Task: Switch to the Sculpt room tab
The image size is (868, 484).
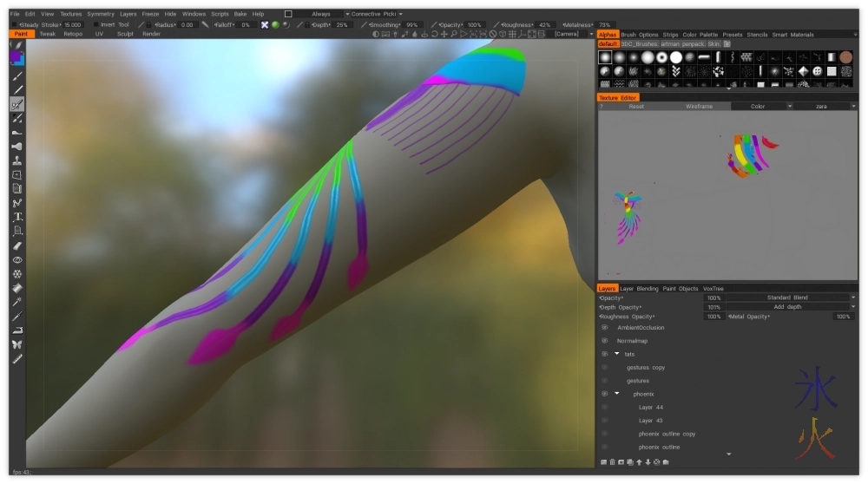Action: pos(125,34)
